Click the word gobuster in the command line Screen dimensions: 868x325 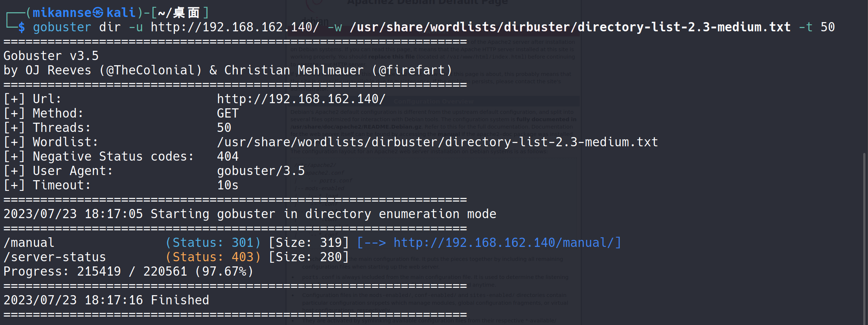click(62, 27)
